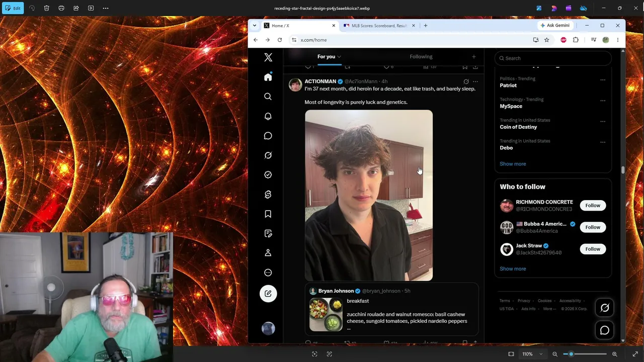Viewport: 644px width, 362px height.
Task: Print the image from the Photos toolbar
Action: (61, 8)
